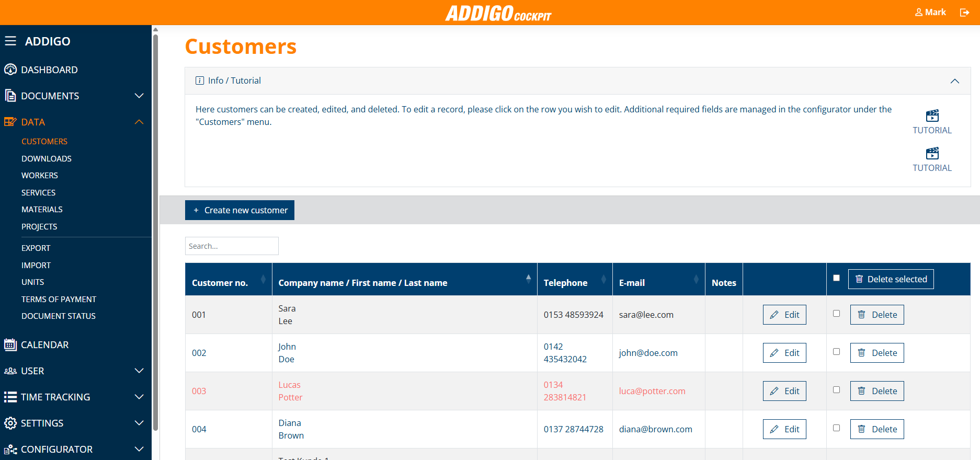Viewport: 980px width, 460px height.
Task: Open Downloads in the sidebar
Action: pos(47,159)
